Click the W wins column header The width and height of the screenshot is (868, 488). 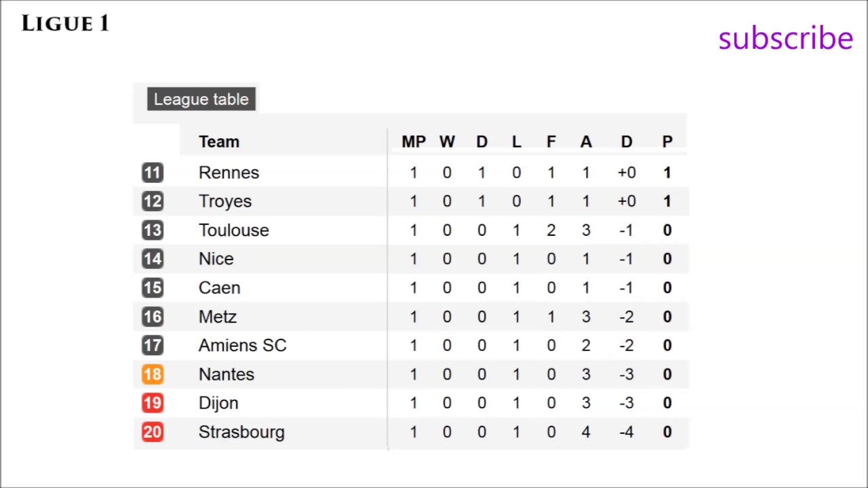(x=447, y=142)
